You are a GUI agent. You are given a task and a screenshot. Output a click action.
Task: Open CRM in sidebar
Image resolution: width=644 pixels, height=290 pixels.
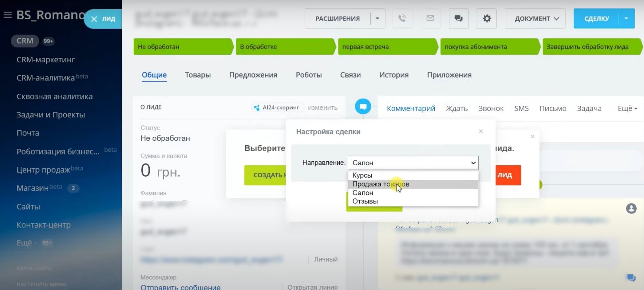25,41
